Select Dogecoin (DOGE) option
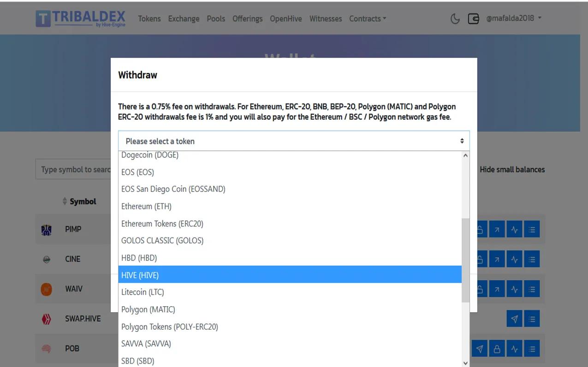 290,155
